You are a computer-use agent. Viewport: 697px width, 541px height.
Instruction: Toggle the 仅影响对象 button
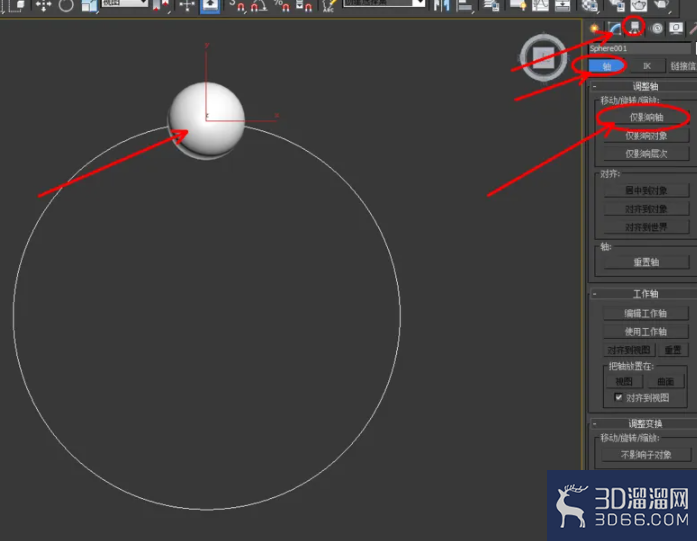(646, 136)
